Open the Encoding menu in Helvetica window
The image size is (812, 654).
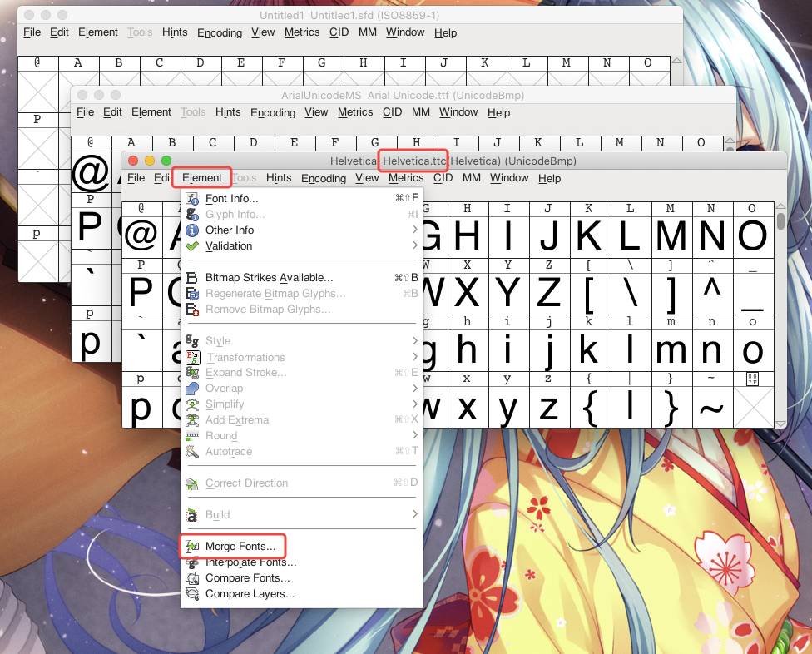coord(323,178)
